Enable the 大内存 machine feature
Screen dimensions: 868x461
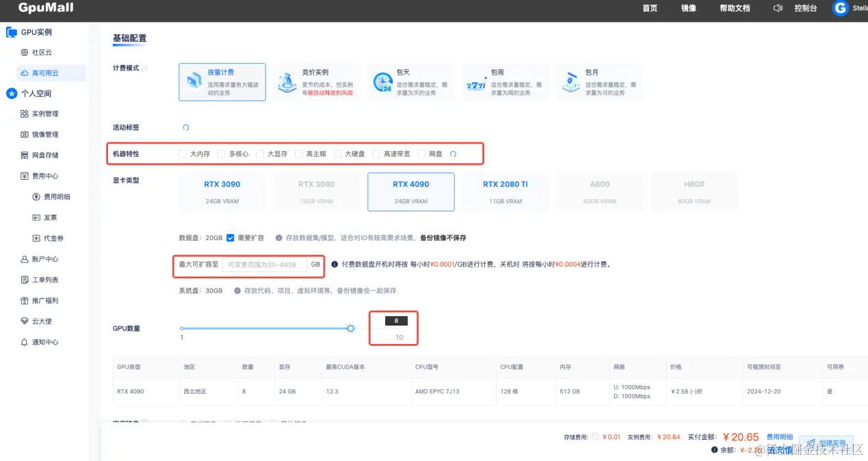pos(183,153)
